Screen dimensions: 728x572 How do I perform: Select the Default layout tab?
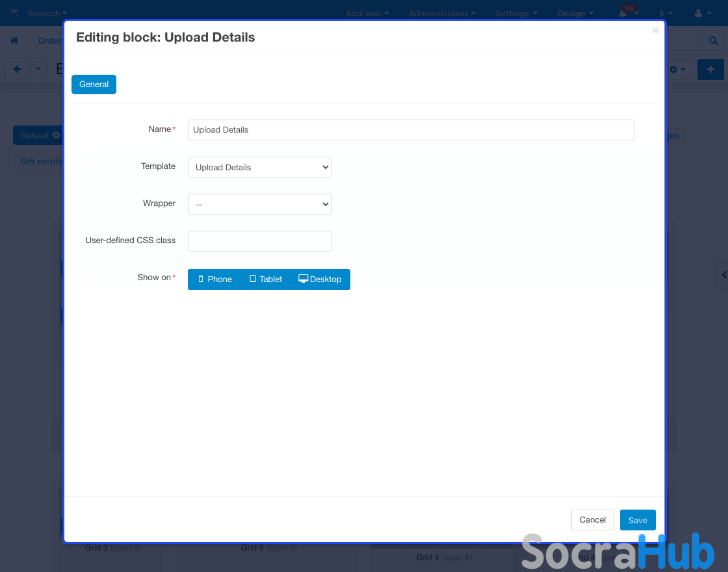click(40, 136)
